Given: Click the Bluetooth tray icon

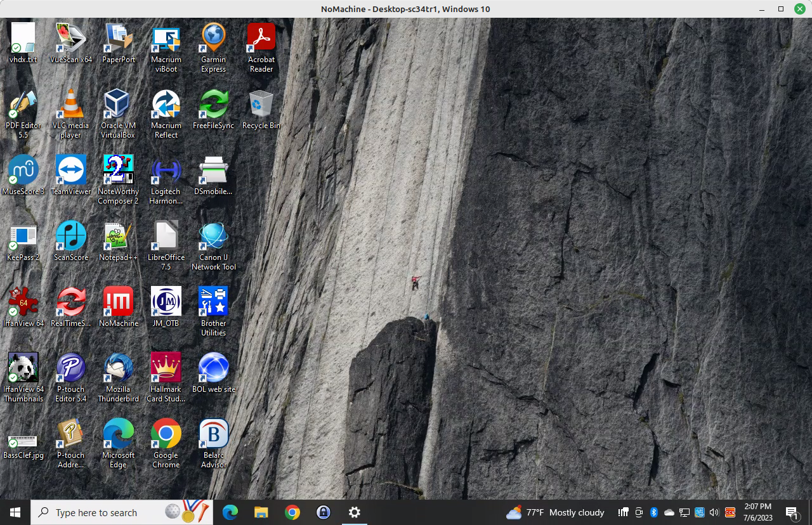Looking at the screenshot, I should tap(654, 512).
